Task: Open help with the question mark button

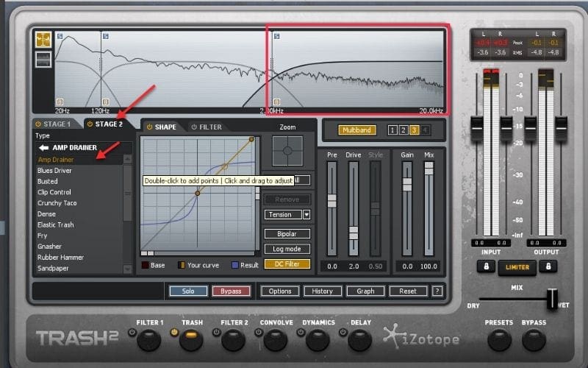Action: tap(437, 291)
